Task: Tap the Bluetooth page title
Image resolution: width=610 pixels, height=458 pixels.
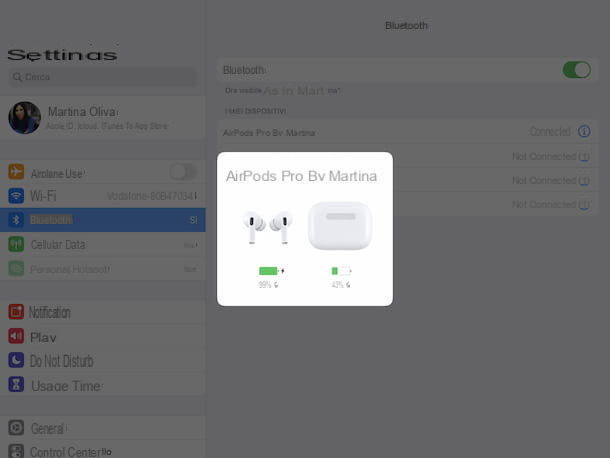Action: click(406, 26)
